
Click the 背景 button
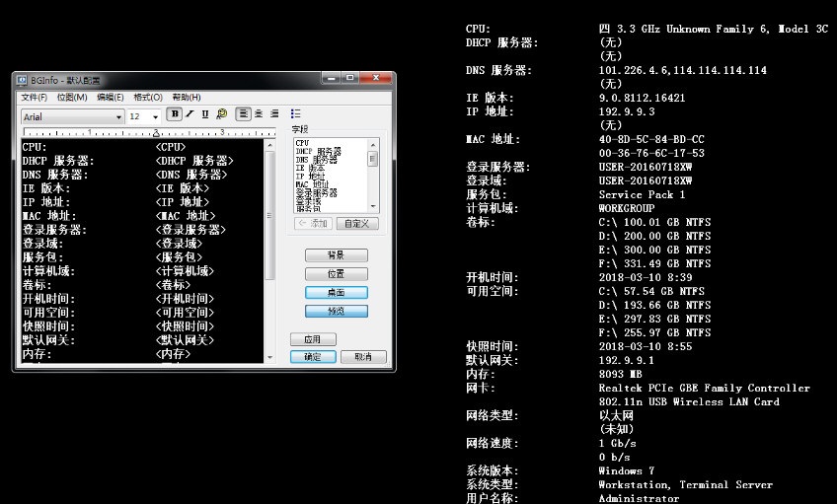pos(337,255)
